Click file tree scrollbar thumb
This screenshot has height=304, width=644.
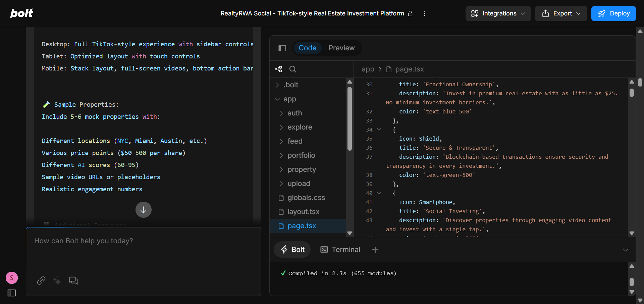350,119
